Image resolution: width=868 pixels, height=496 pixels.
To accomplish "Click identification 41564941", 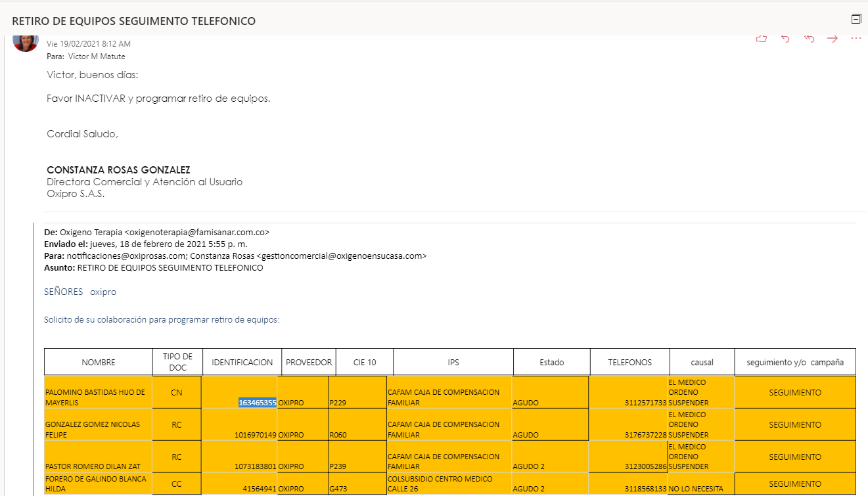I will [260, 489].
